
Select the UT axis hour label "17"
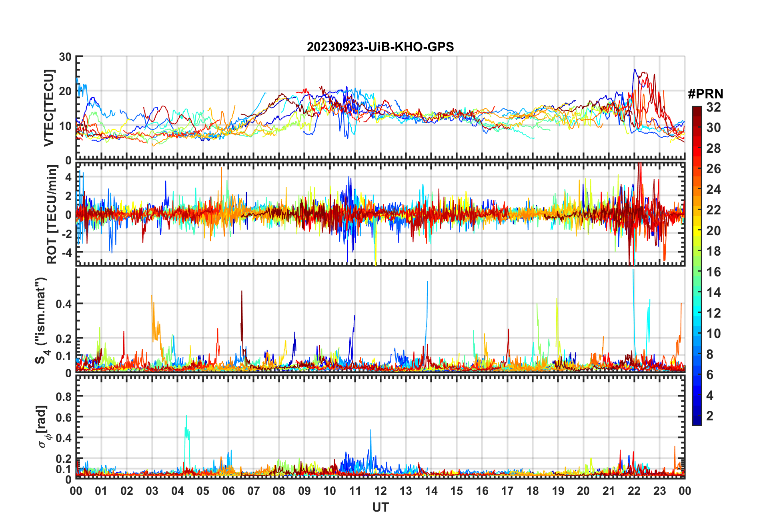(x=507, y=491)
